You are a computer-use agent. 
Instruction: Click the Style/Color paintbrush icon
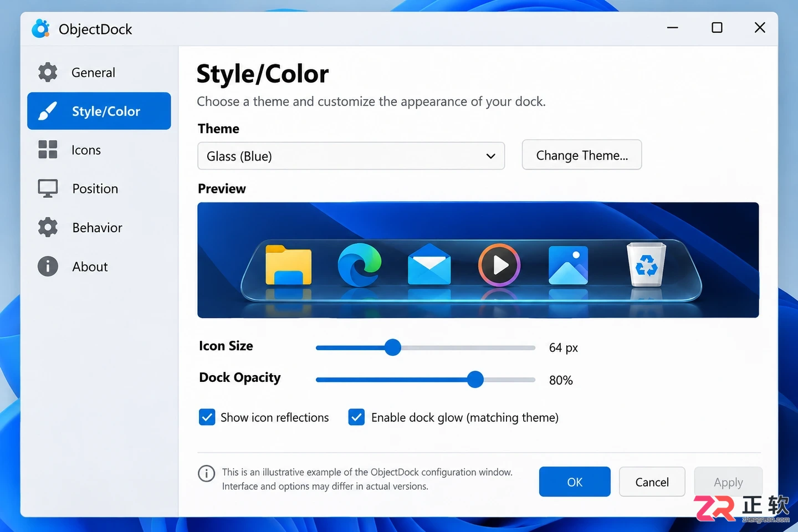[48, 111]
